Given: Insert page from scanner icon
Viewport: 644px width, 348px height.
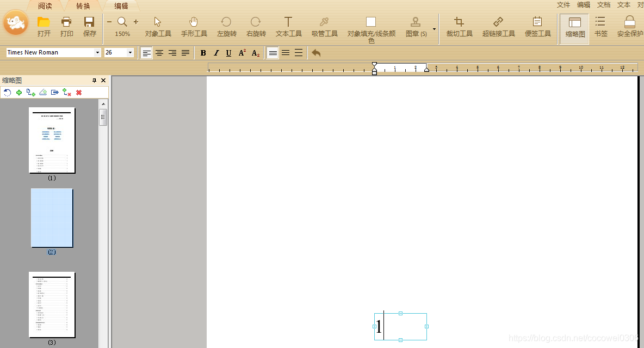Looking at the screenshot, I should point(43,93).
